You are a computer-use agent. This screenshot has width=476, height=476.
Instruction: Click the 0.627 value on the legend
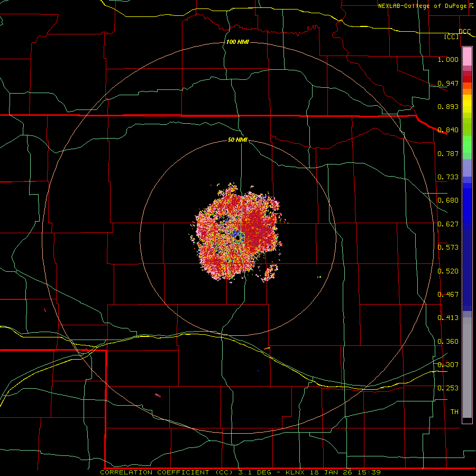pos(448,224)
